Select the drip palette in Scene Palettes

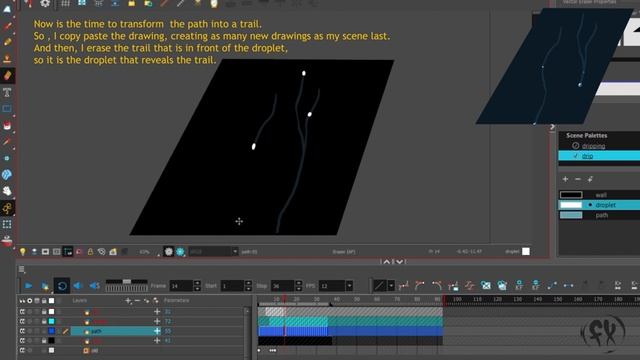[x=587, y=156]
